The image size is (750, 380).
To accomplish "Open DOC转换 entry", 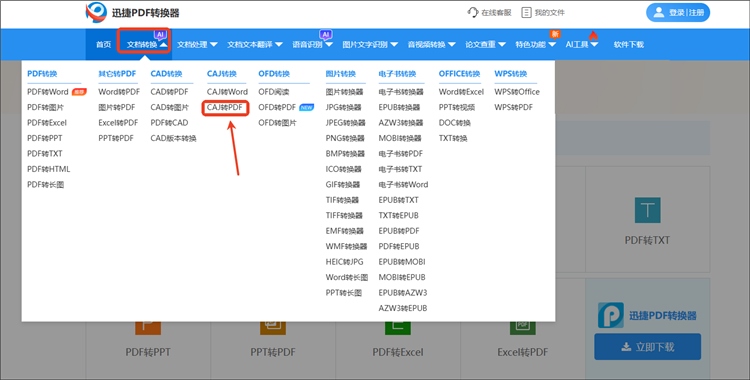I will pos(454,123).
